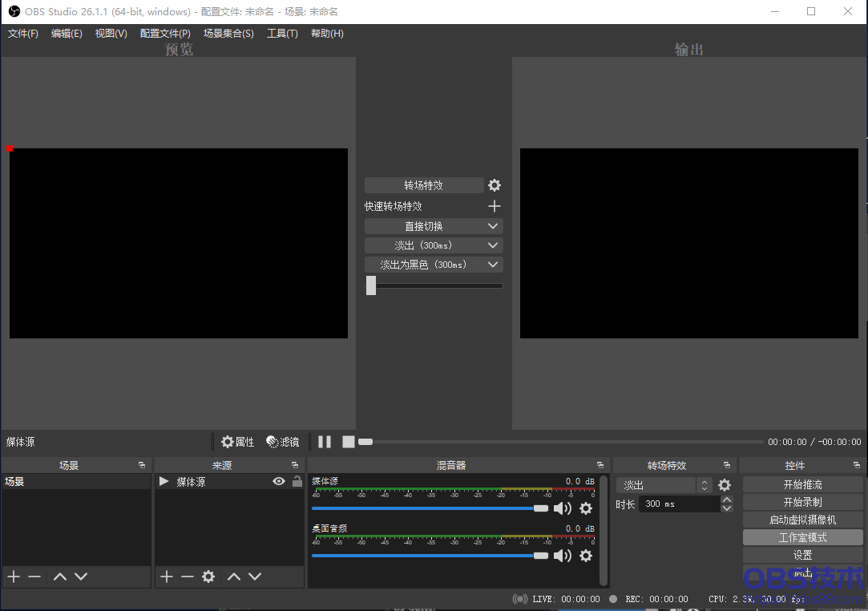Pop out the 混音器 dock panel
This screenshot has width=868, height=611.
coord(600,465)
